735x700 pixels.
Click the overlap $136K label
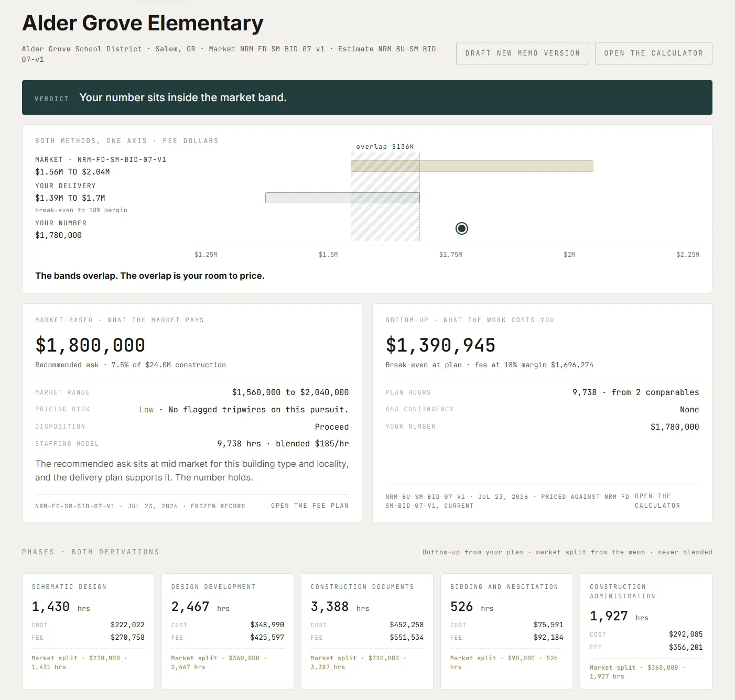point(385,147)
